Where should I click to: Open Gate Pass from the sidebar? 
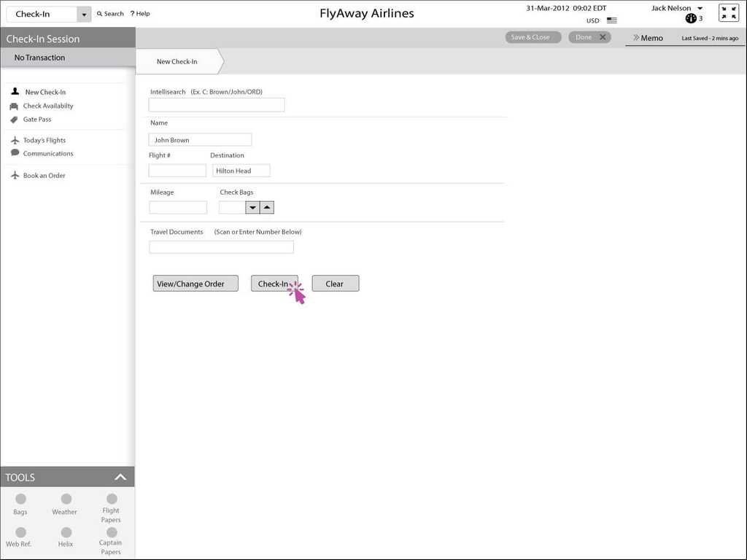pos(36,120)
